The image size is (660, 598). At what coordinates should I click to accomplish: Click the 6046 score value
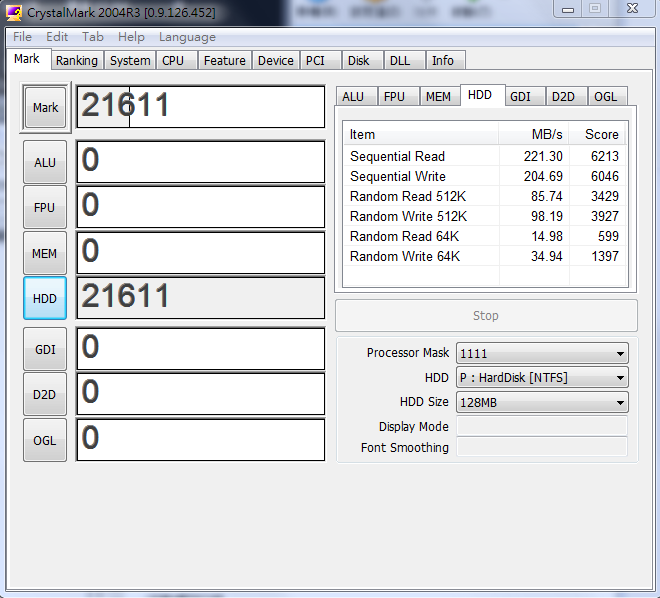coord(604,176)
